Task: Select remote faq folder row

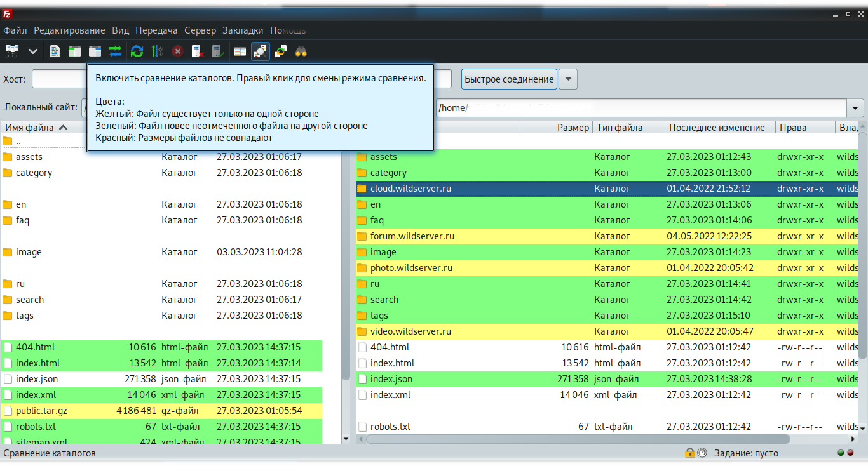Action: [x=607, y=220]
